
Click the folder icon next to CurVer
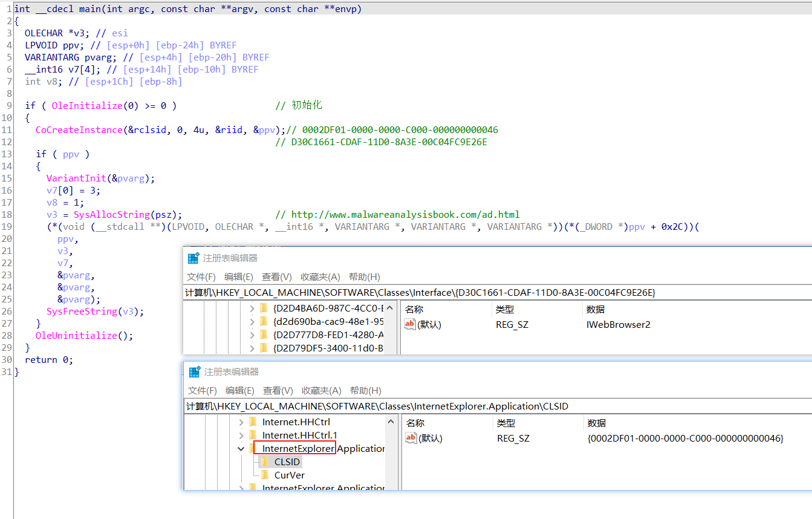[x=264, y=475]
